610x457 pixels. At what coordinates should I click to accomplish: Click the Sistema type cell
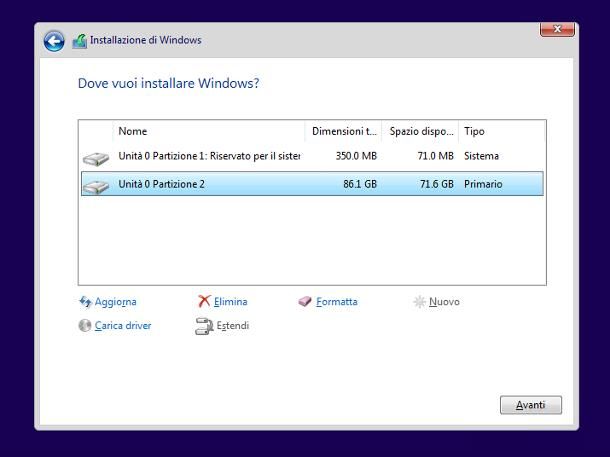click(481, 156)
